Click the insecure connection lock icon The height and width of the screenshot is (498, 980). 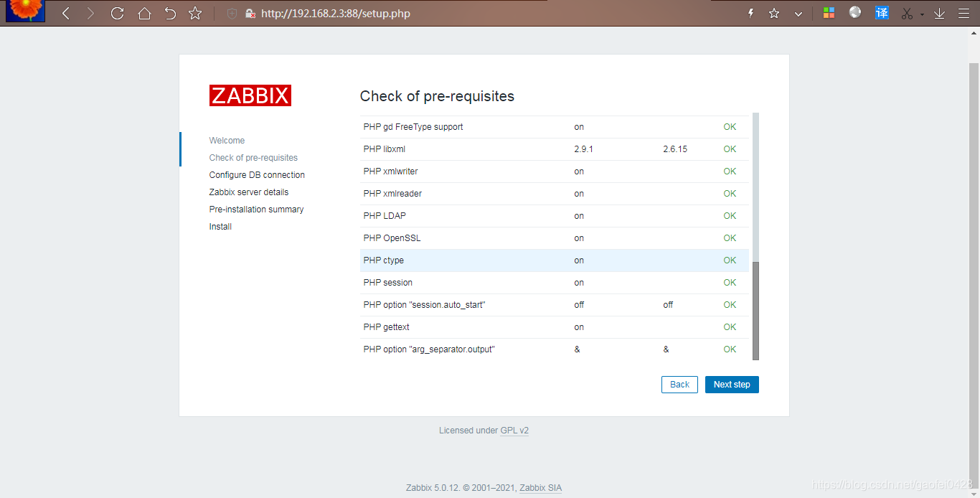pyautogui.click(x=250, y=13)
